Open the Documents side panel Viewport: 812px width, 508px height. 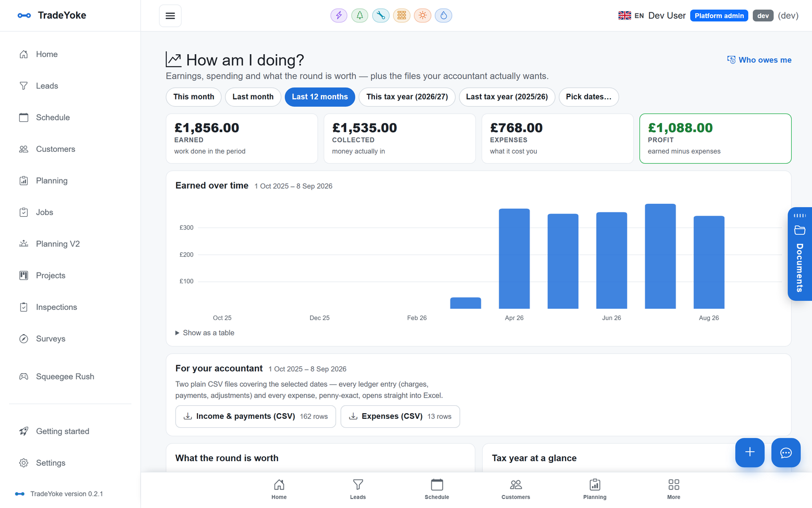pos(800,254)
